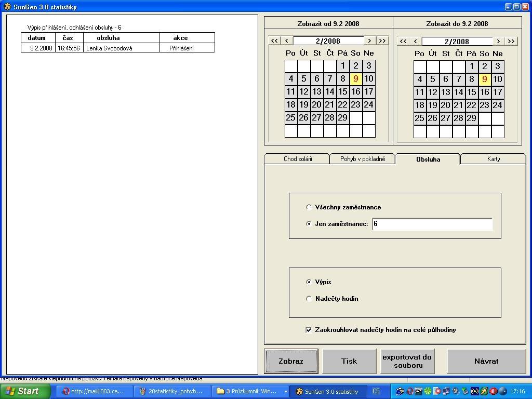
Task: Select day 1 in Zobrazit od calendar
Action: [x=343, y=66]
